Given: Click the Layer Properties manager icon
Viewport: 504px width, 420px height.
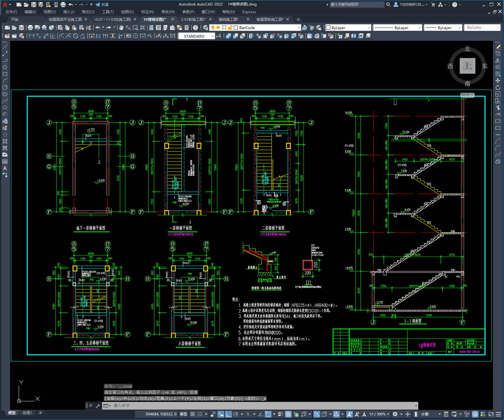Looking at the screenshot, I should (206, 28).
